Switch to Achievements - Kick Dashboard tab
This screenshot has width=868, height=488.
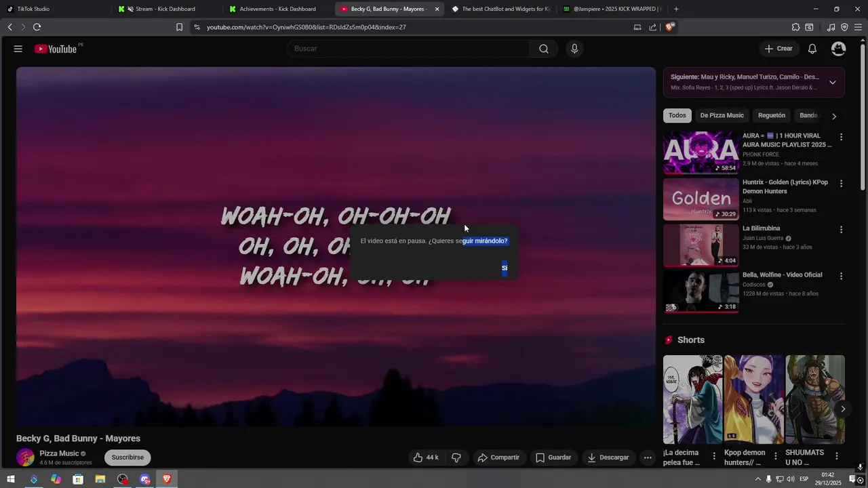pyautogui.click(x=278, y=9)
